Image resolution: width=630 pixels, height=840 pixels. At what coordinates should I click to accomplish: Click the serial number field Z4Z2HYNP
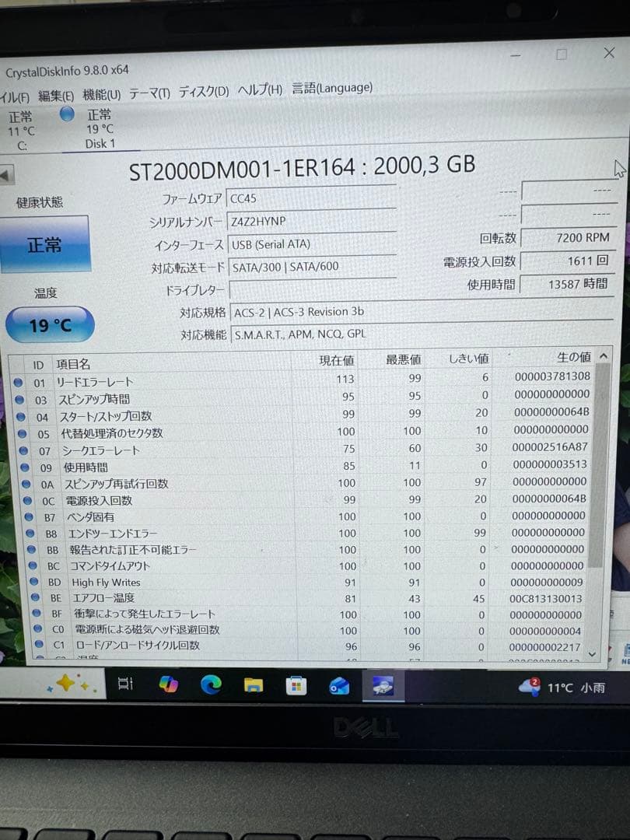pos(311,221)
